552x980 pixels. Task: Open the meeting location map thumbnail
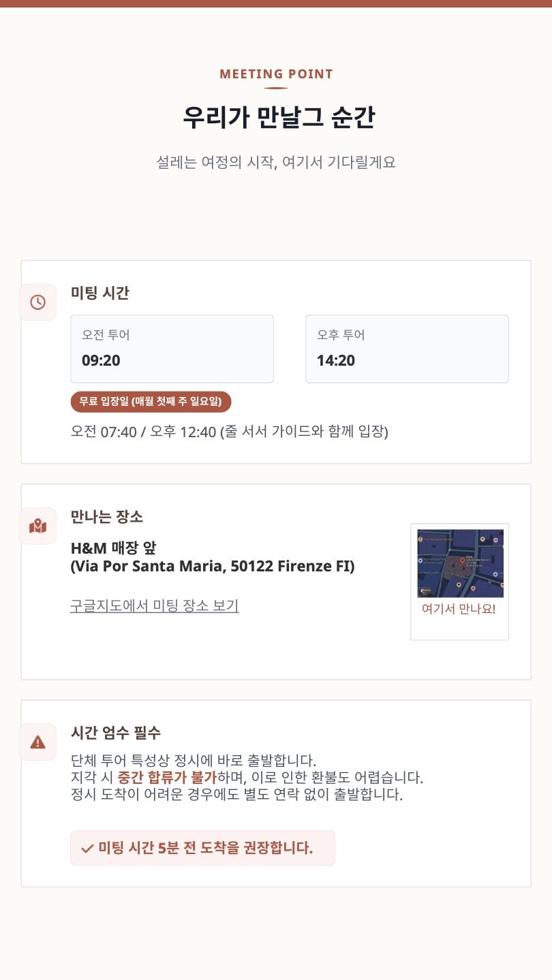click(x=460, y=563)
